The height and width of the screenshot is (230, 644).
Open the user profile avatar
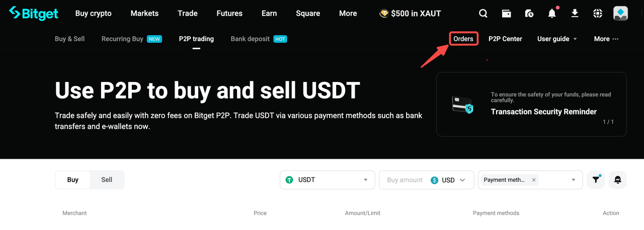(620, 14)
